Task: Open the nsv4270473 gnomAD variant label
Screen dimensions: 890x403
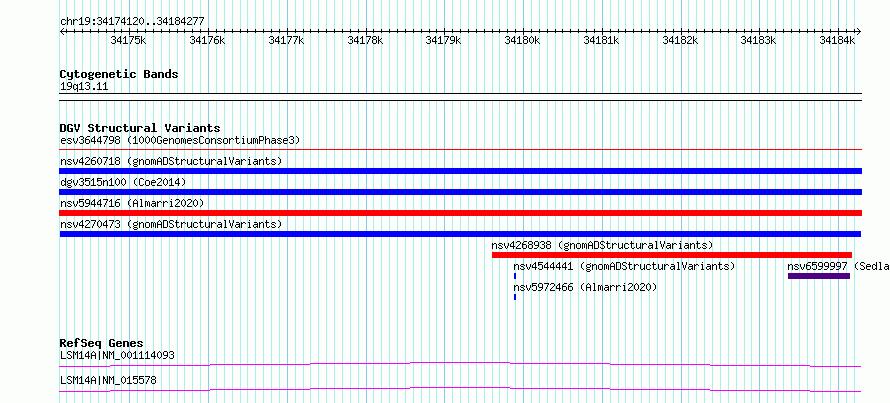Action: (171, 224)
